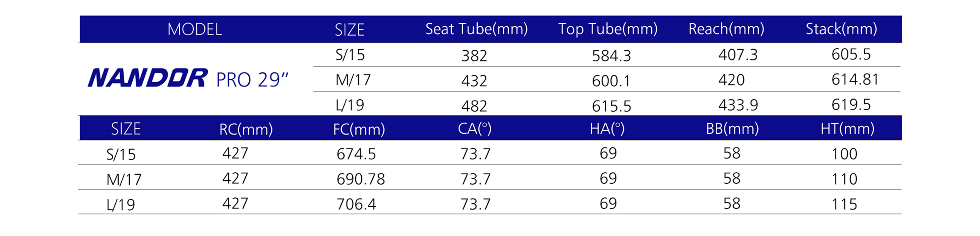This screenshot has height=236, width=980.
Task: Select reach value 433.9
Action: 738,105
